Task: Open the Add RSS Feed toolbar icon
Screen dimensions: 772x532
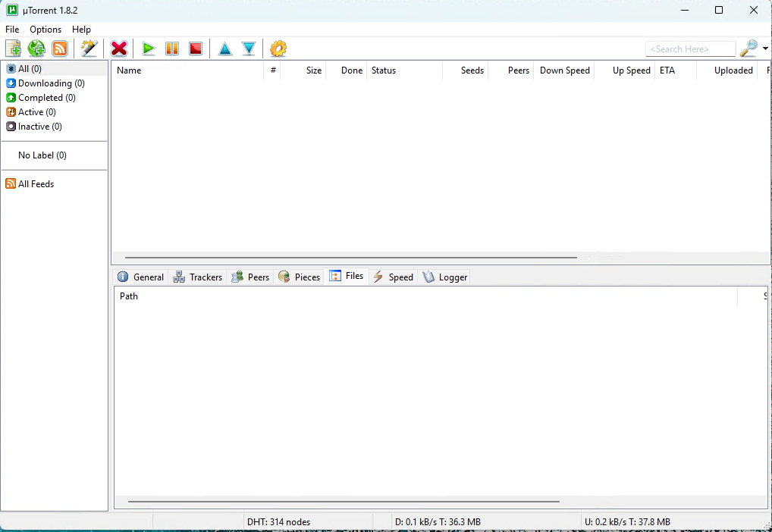Action: 60,49
